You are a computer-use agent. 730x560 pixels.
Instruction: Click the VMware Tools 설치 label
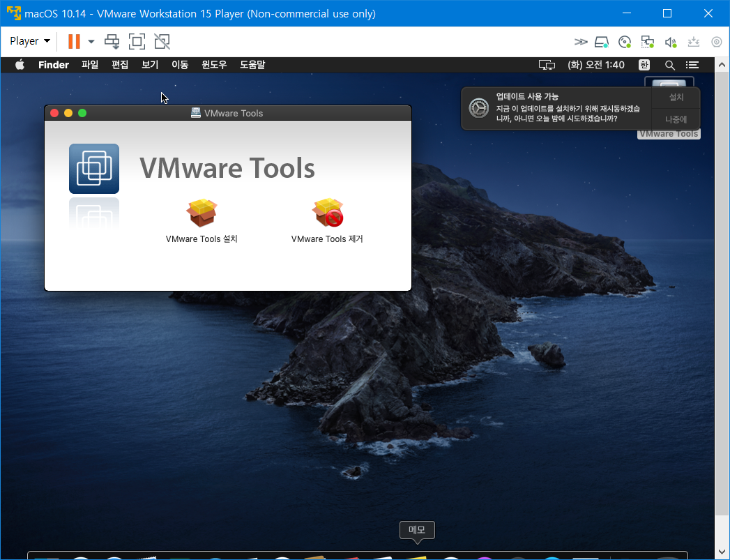[x=201, y=239]
